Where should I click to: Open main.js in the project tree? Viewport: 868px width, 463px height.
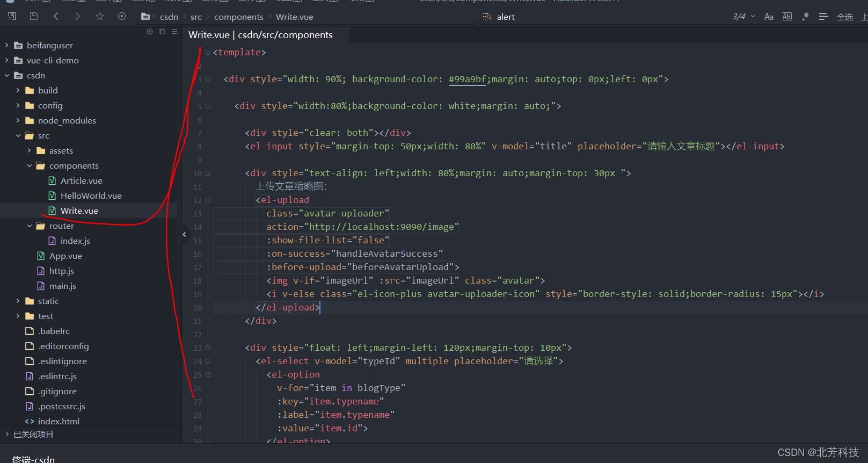(63, 286)
